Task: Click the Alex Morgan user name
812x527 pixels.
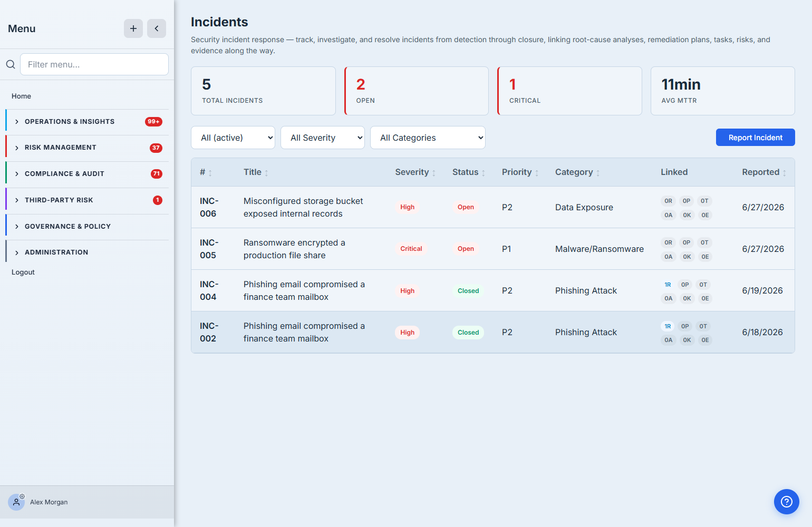Action: [49, 502]
